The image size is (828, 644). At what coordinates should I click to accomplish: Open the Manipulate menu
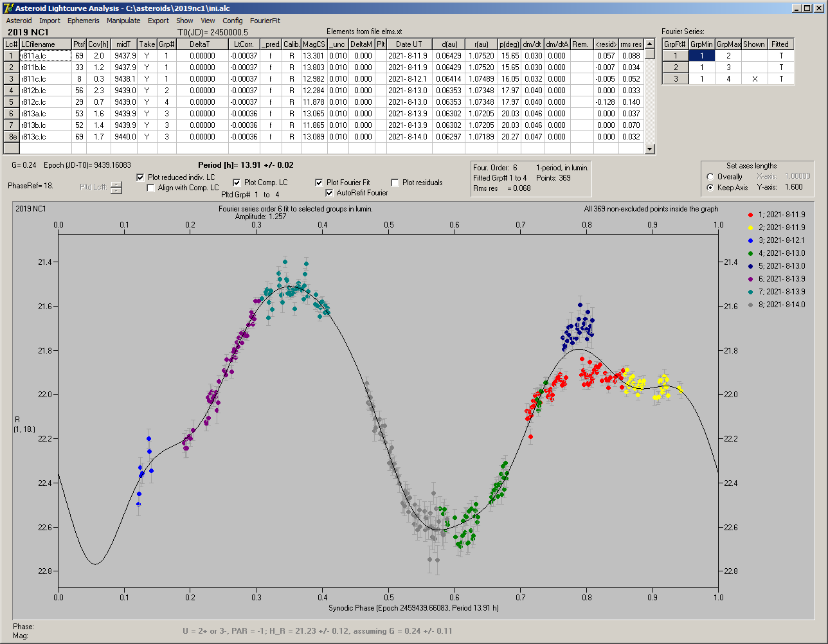click(123, 21)
